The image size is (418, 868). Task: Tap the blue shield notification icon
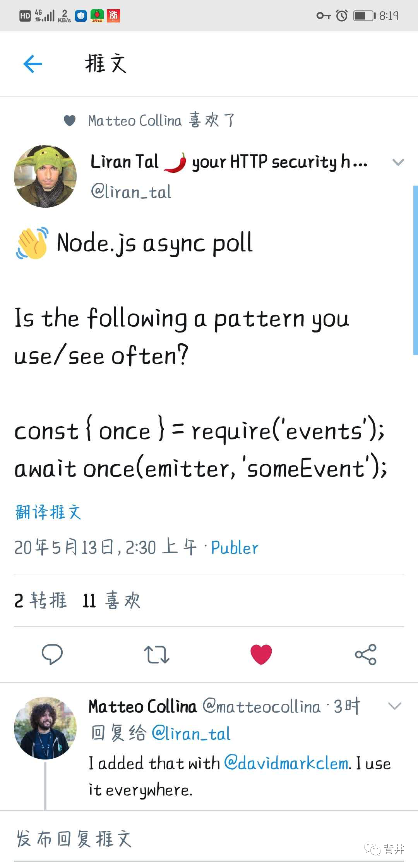pyautogui.click(x=81, y=16)
